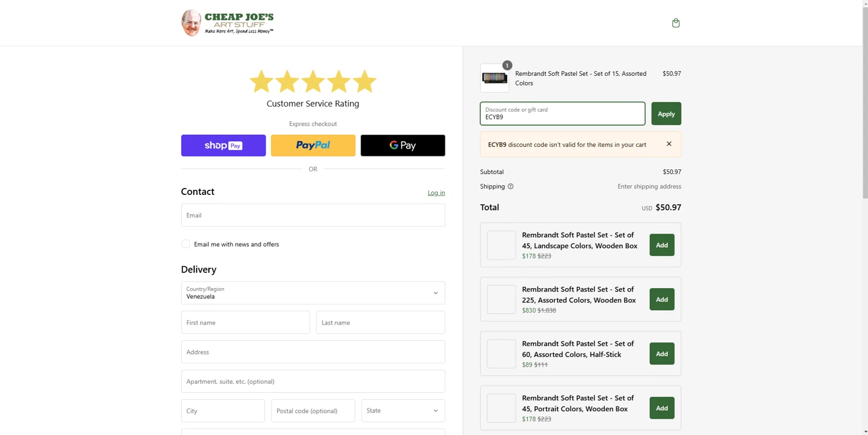
Task: Click the 'Enter shipping address' text
Action: coord(649,186)
